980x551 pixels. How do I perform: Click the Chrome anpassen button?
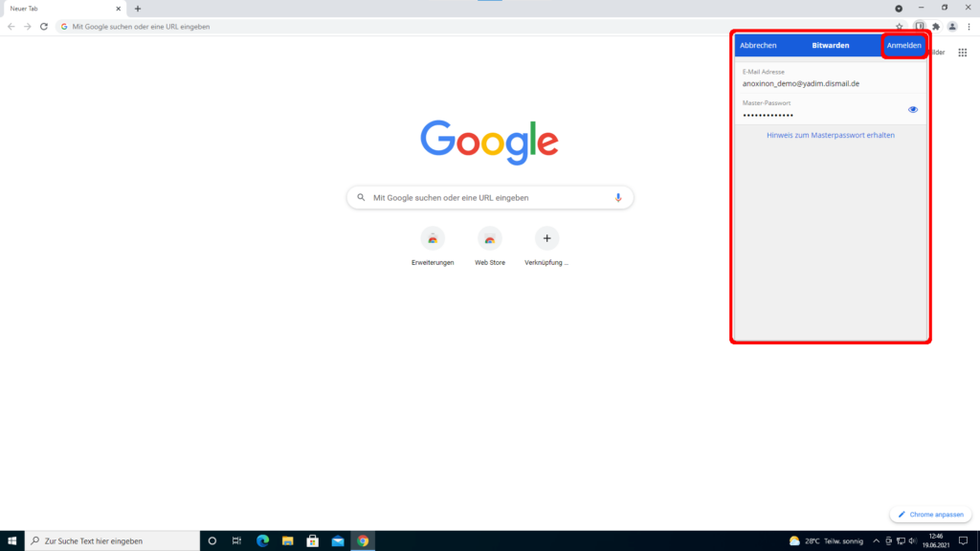[x=930, y=515]
